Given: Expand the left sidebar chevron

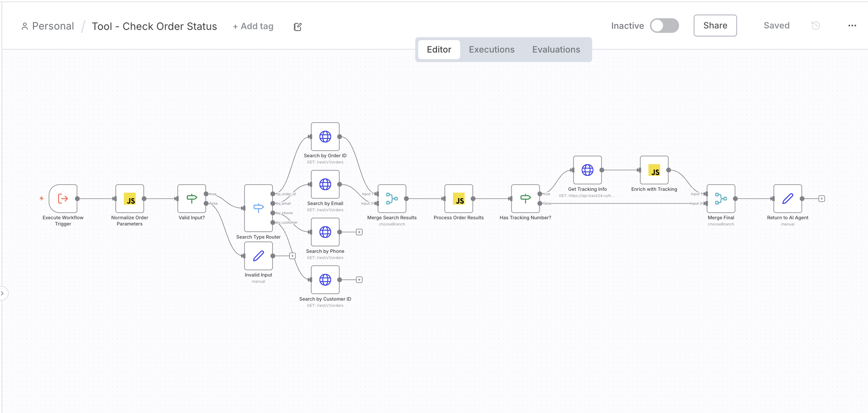Looking at the screenshot, I should click(3, 293).
